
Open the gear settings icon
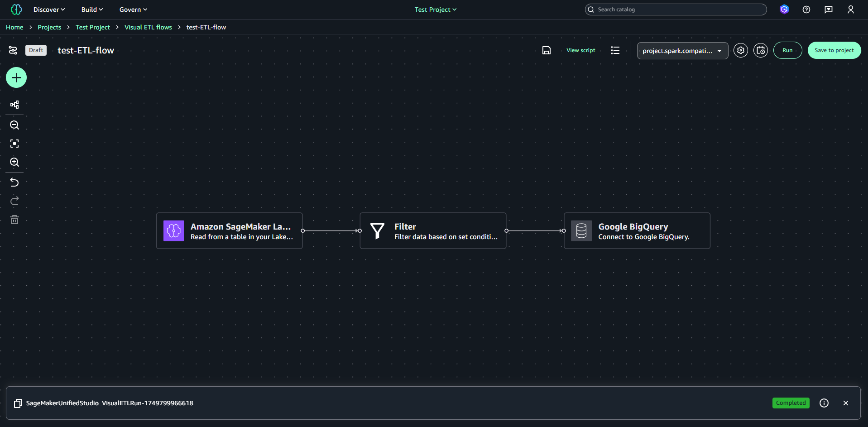741,50
